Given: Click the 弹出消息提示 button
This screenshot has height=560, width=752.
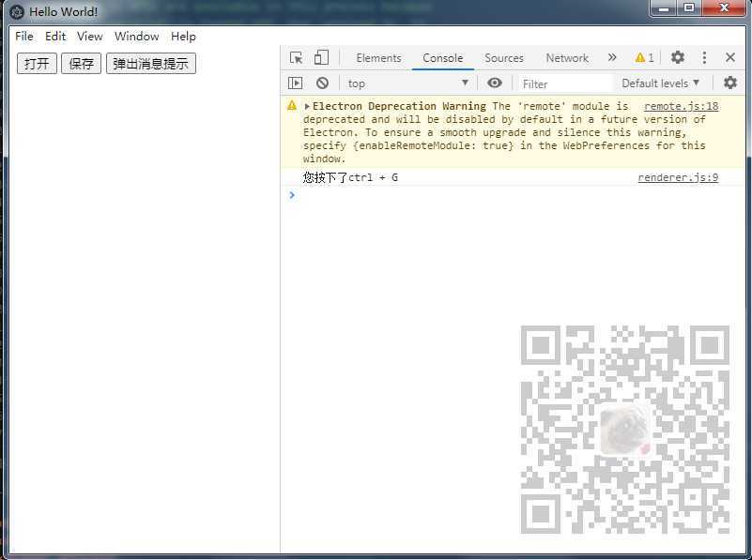Looking at the screenshot, I should coord(151,63).
